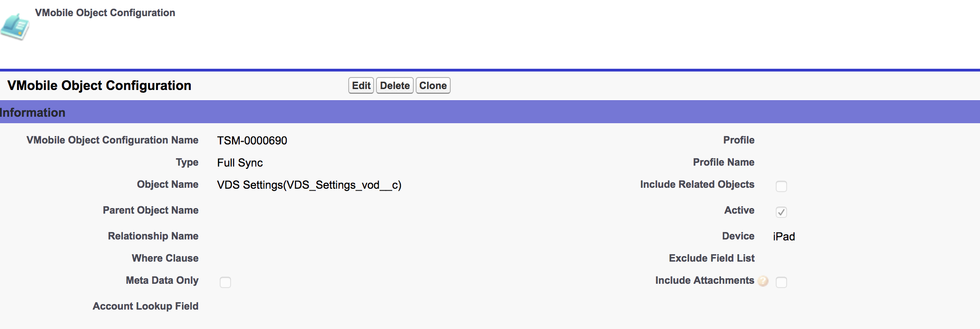Click the Information section header
Viewport: 980px width, 329px height.
(33, 113)
